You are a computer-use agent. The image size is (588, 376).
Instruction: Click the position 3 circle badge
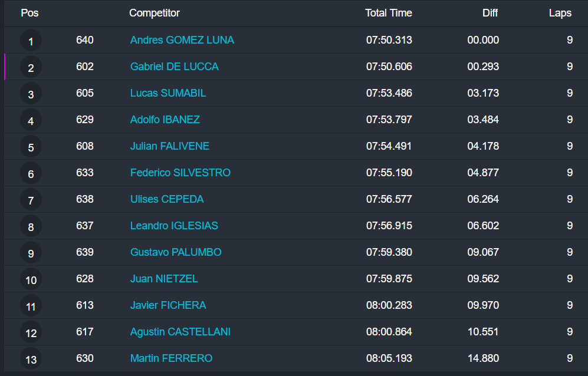tap(31, 94)
